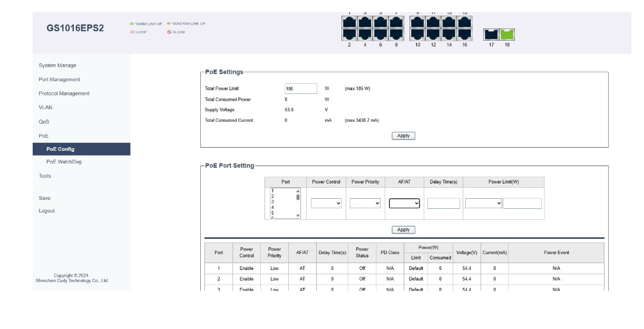This screenshot has height=329, width=644.
Task: Click Apply under PoE Port Setting
Action: click(x=404, y=230)
